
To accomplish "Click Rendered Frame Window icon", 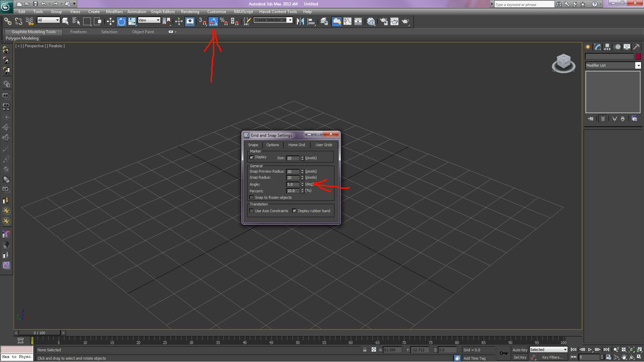I will [394, 21].
